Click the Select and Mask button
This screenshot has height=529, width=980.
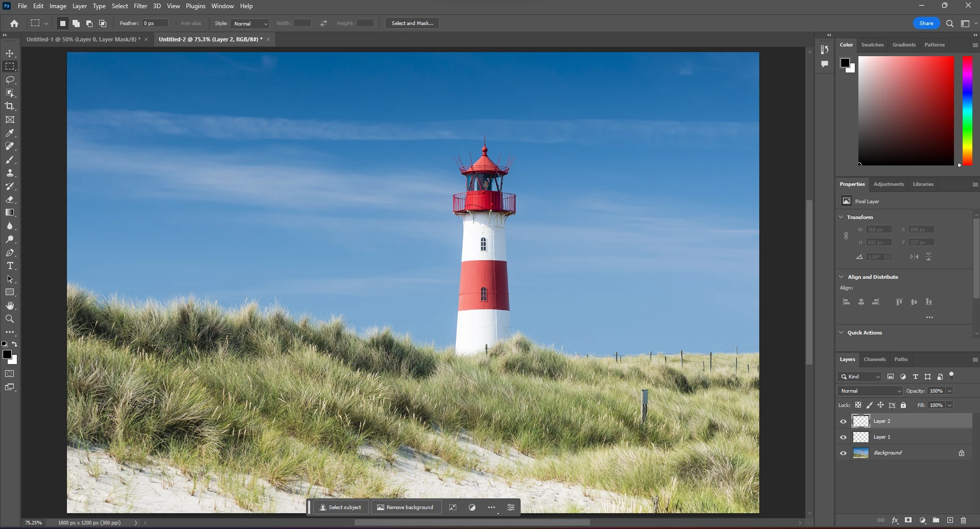pos(412,23)
